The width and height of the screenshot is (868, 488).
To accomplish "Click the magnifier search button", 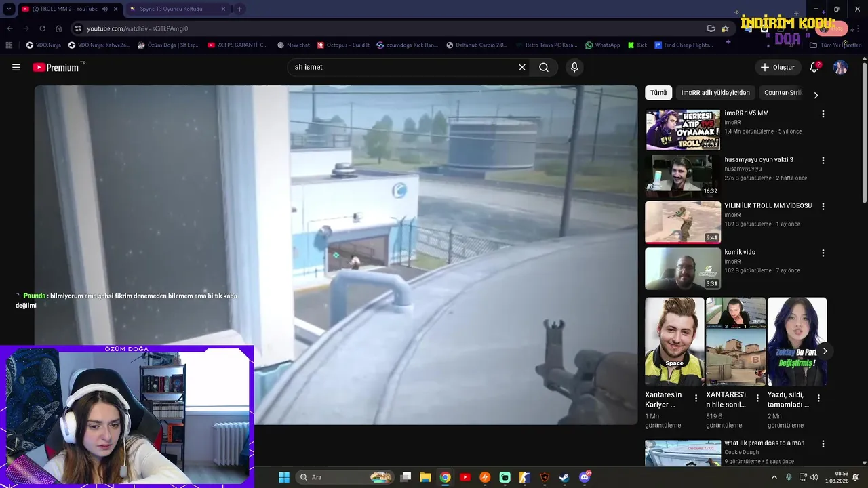I will [x=544, y=67].
